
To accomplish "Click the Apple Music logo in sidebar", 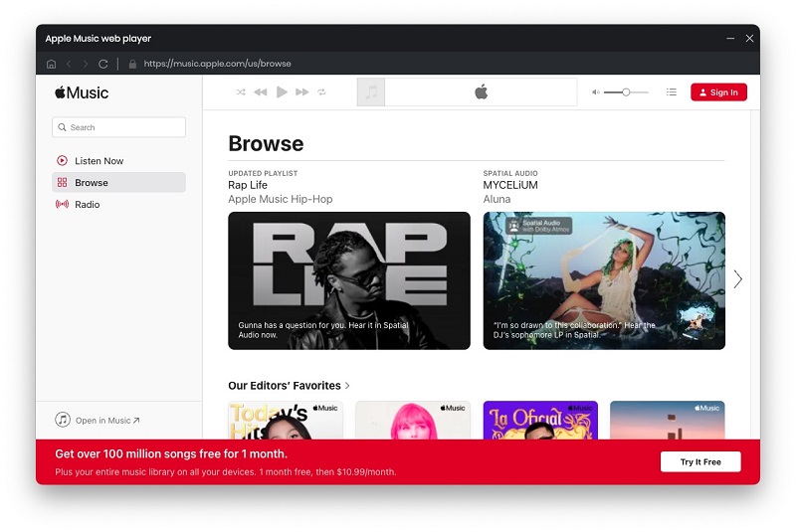I will [82, 92].
